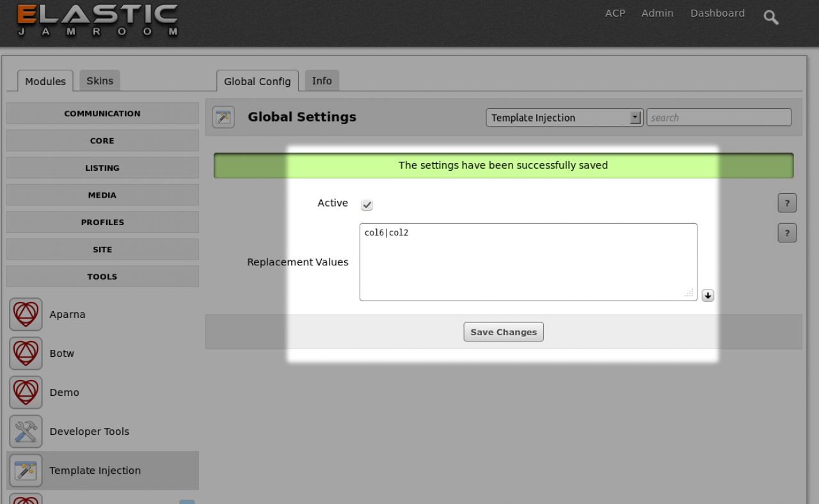Toggle the Active checkbox
Screen dimensions: 819x504
click(367, 205)
